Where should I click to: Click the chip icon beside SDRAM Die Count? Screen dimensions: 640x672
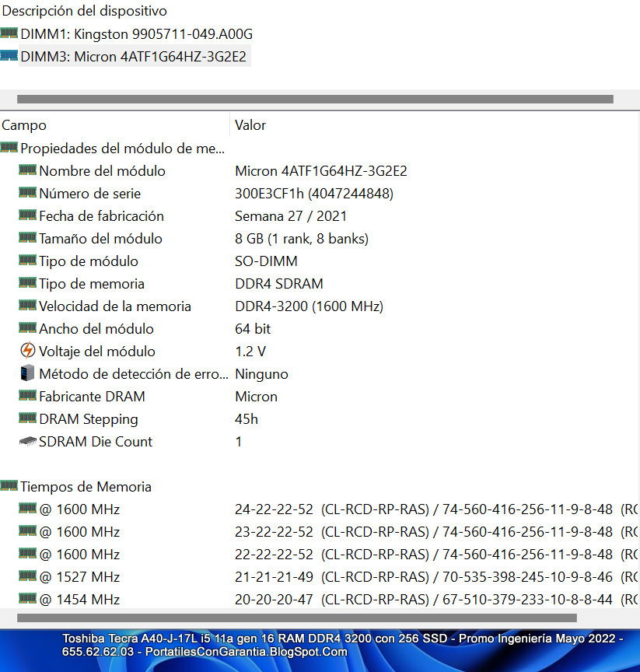pos(28,441)
